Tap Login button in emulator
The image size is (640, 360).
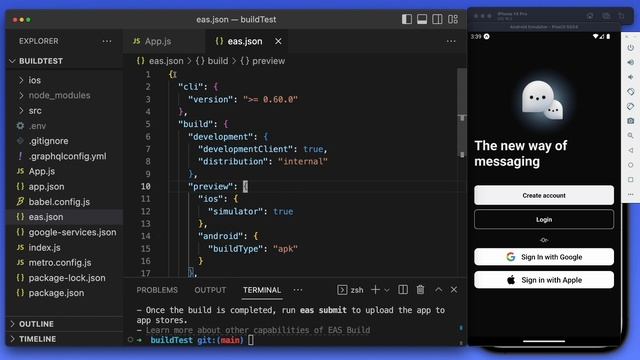(544, 220)
